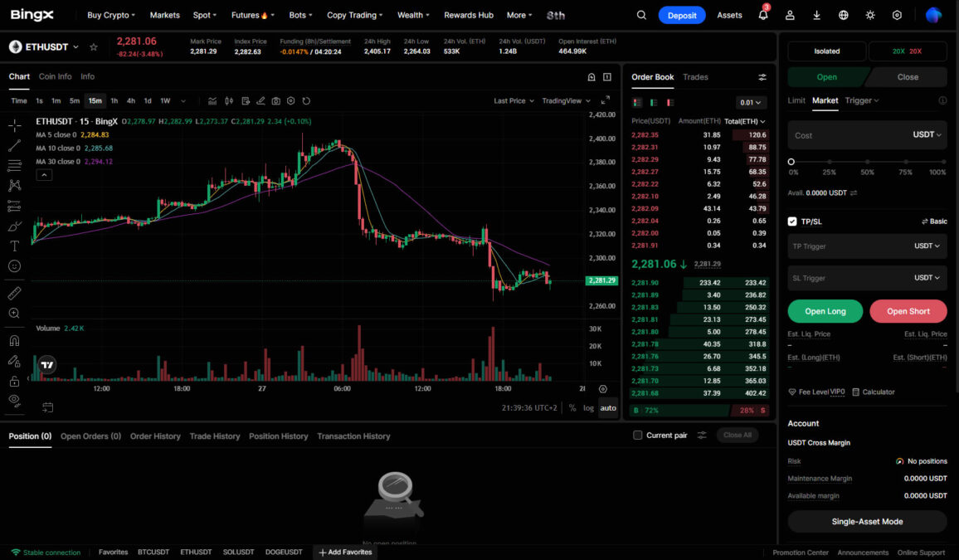Open the Trigger order type dropdown
The image size is (959, 560).
click(862, 100)
